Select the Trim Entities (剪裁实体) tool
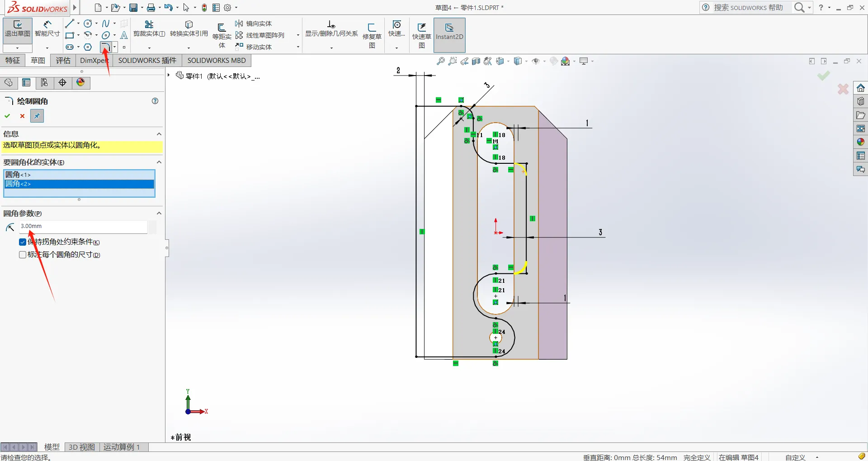868x461 pixels. [149, 29]
